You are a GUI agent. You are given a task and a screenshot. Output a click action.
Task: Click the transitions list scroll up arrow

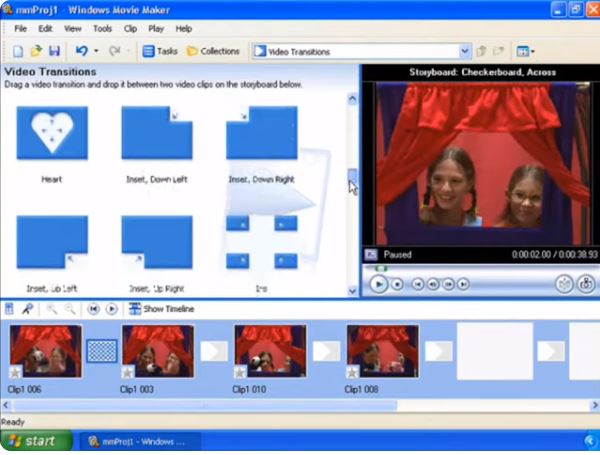pyautogui.click(x=352, y=99)
